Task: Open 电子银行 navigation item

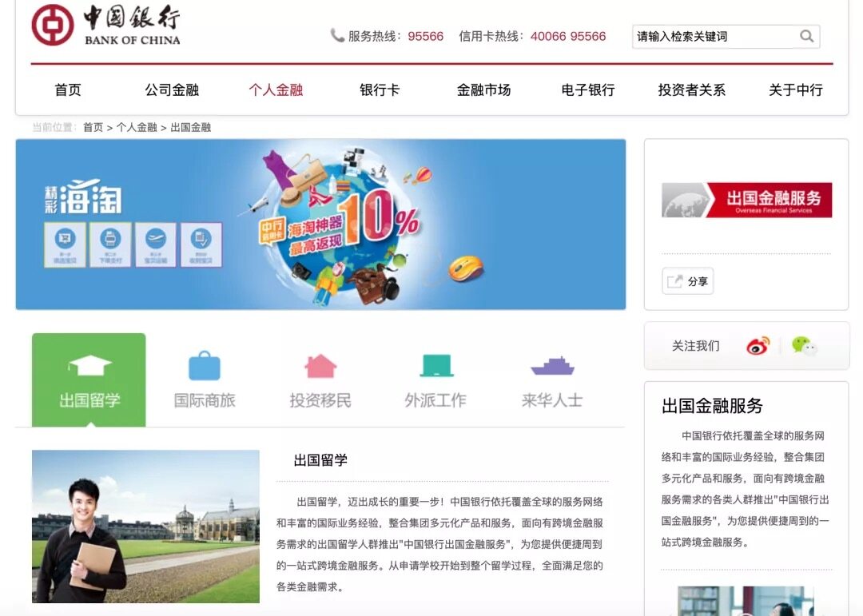Action: (x=588, y=89)
